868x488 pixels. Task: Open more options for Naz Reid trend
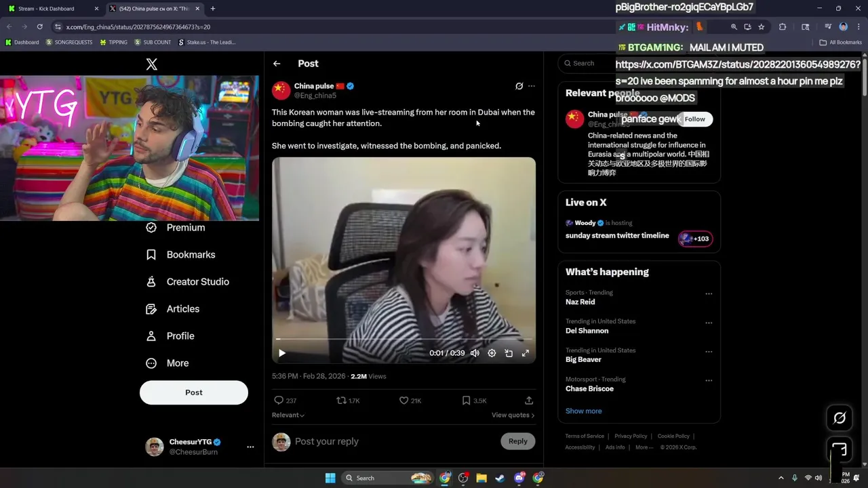pyautogui.click(x=709, y=294)
